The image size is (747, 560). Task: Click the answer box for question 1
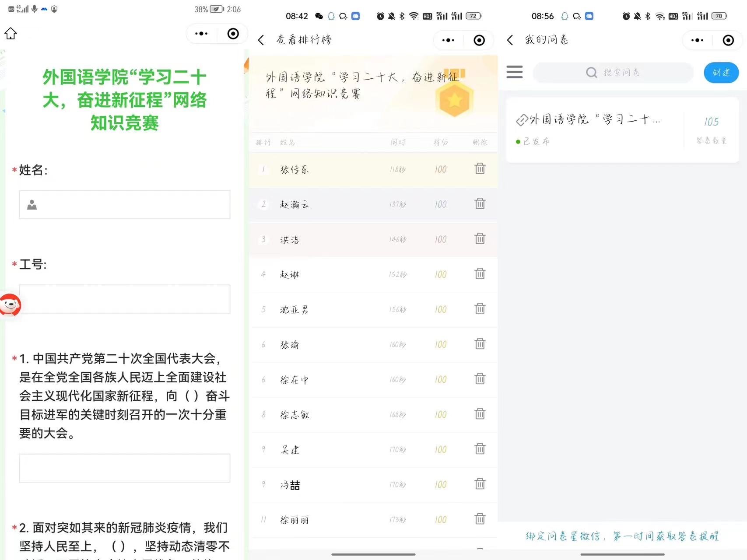coord(125,468)
